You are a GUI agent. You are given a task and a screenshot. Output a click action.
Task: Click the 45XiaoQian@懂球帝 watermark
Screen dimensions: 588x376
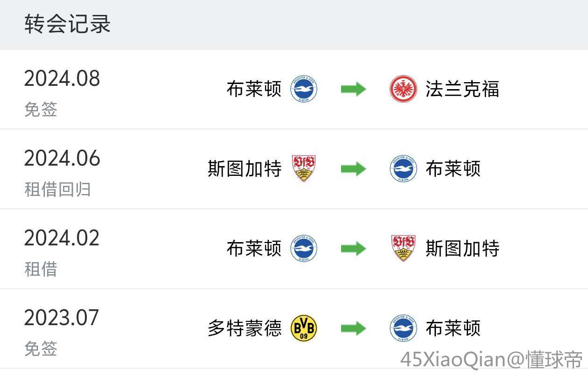point(492,359)
